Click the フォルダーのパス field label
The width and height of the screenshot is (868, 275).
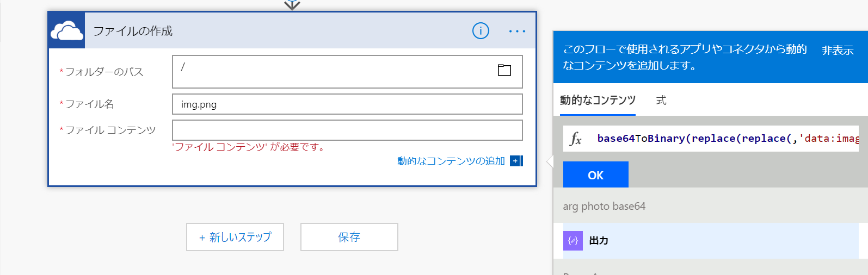(104, 72)
